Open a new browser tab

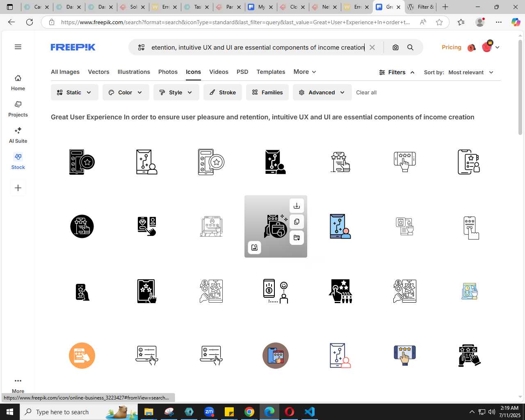click(x=445, y=7)
